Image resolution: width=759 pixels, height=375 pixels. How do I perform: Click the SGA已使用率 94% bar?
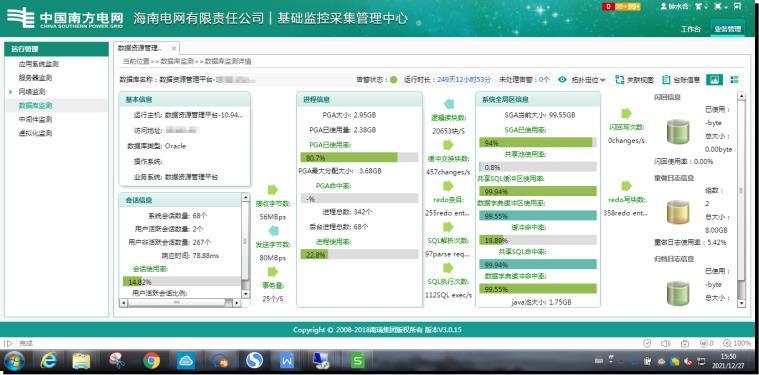[x=538, y=142]
